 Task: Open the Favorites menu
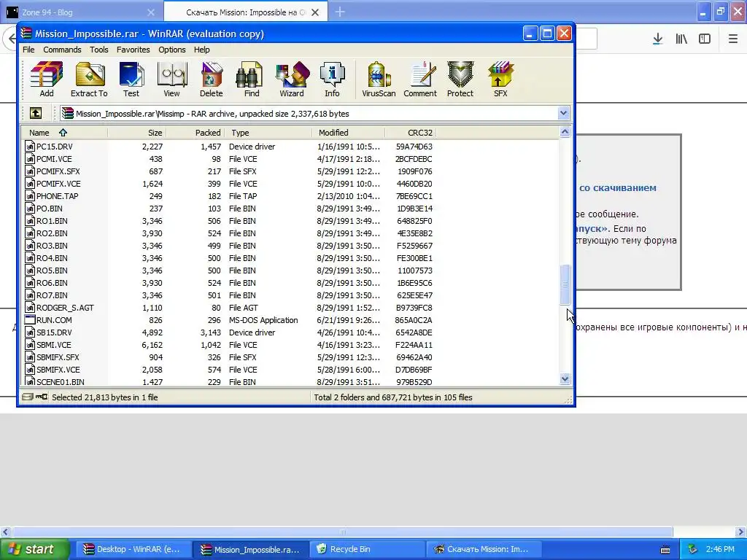coord(133,50)
